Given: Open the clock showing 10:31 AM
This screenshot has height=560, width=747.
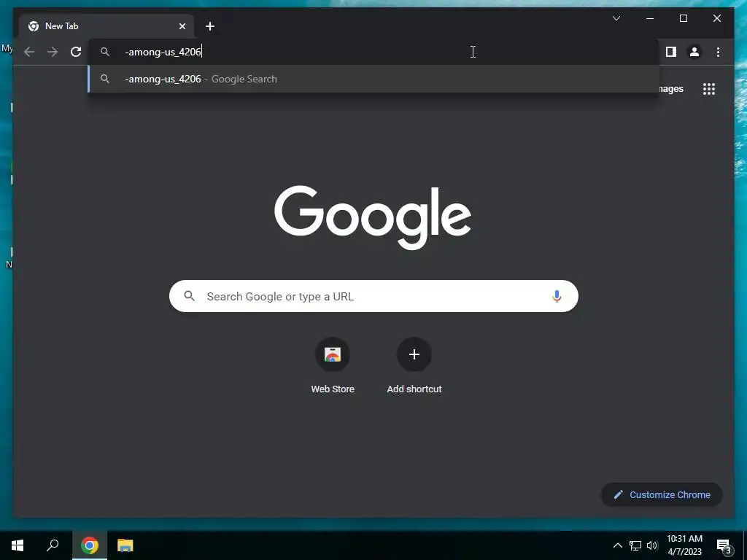Looking at the screenshot, I should click(x=684, y=545).
